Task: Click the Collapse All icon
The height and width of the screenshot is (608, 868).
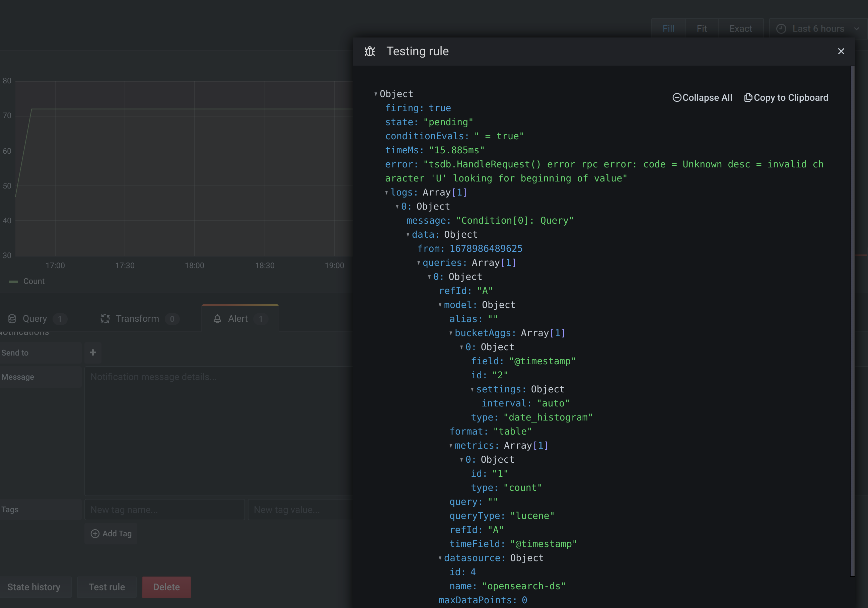Action: coord(677,97)
